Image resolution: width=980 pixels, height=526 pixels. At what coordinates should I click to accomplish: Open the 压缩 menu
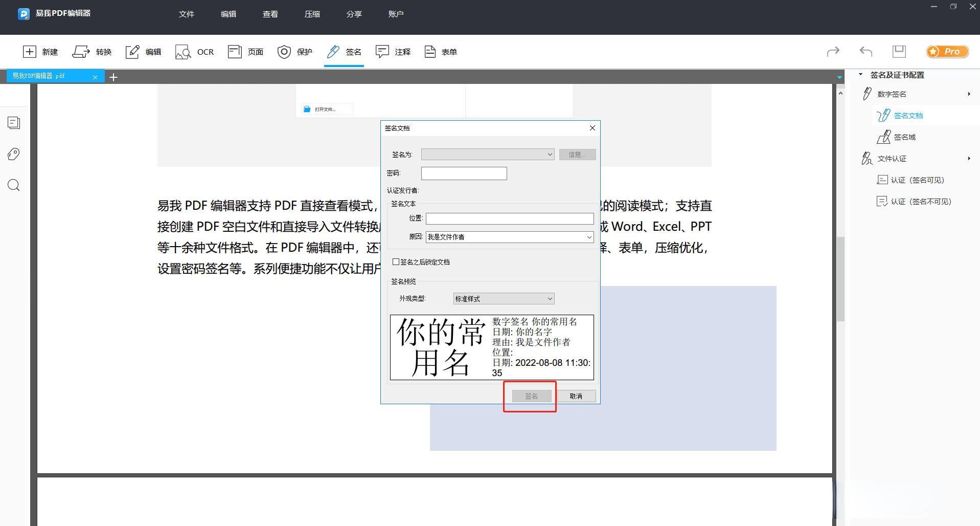pyautogui.click(x=312, y=14)
